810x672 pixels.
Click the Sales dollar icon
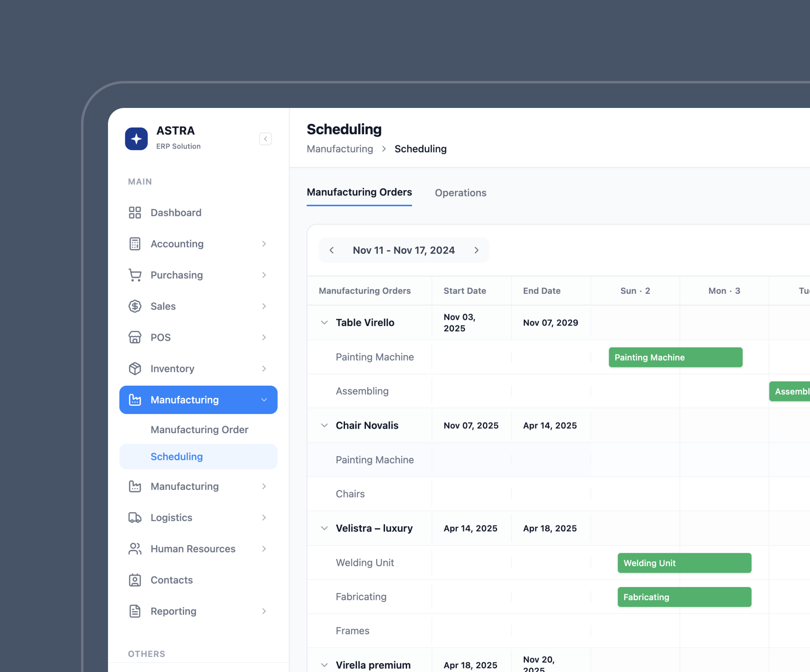[x=135, y=306]
